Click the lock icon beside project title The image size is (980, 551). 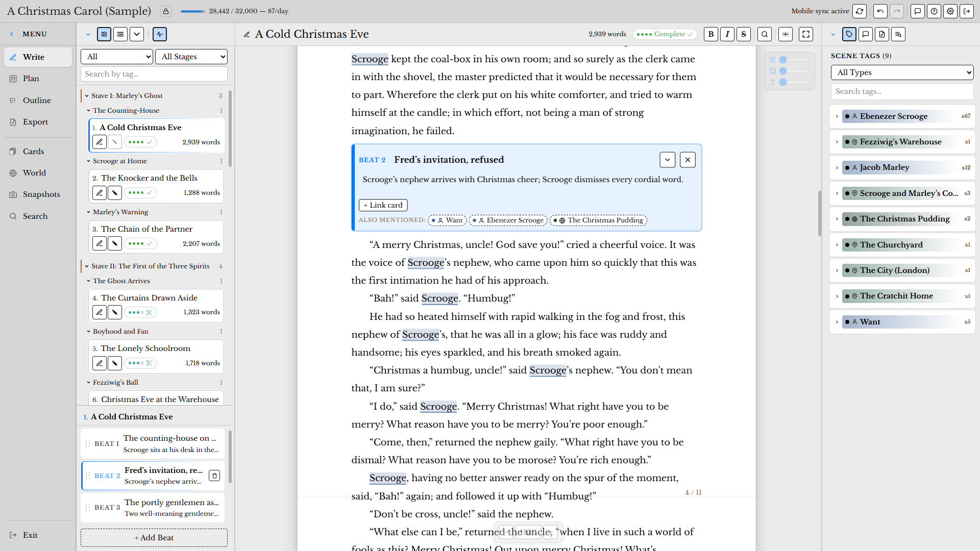point(165,11)
